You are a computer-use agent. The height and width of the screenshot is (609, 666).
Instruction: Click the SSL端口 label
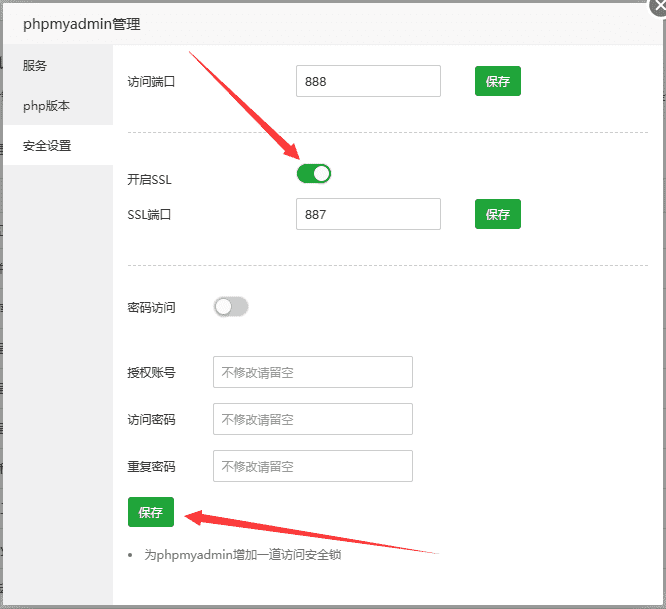tap(149, 214)
